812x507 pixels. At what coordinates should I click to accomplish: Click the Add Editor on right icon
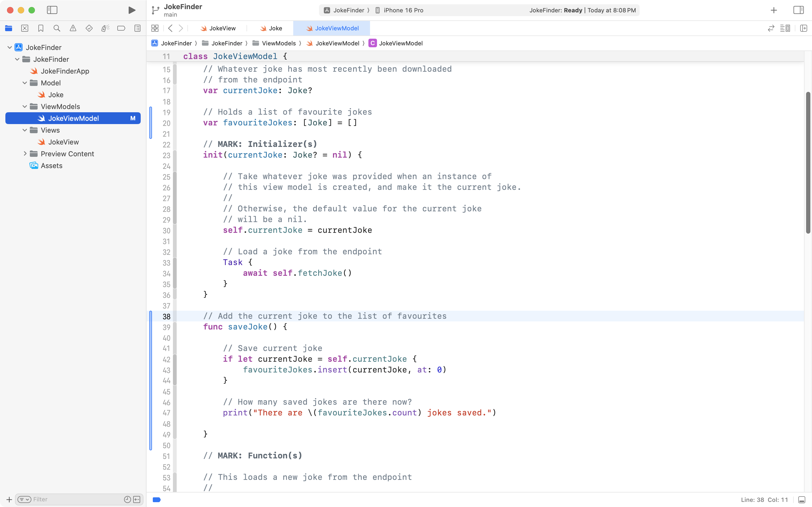[x=803, y=28]
